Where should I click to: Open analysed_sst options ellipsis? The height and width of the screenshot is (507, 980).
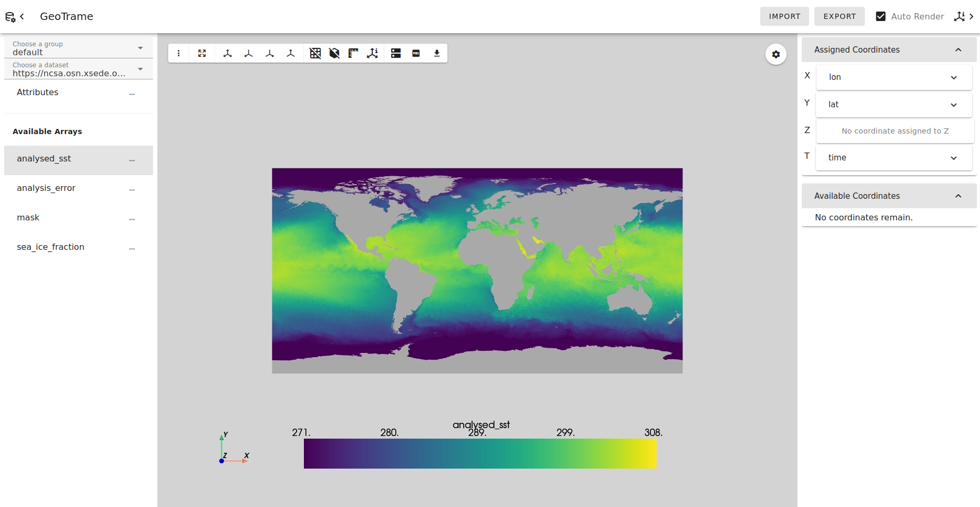pos(132,159)
